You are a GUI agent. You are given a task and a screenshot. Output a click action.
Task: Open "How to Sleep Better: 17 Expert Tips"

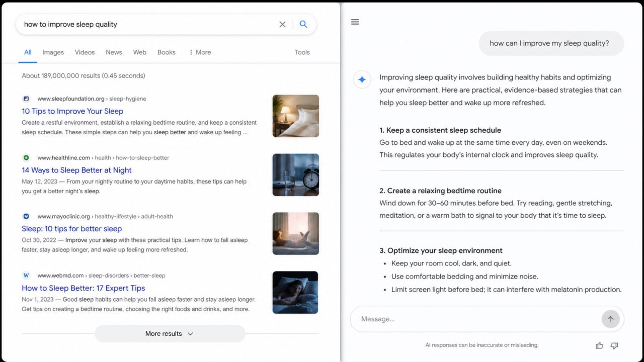click(83, 288)
